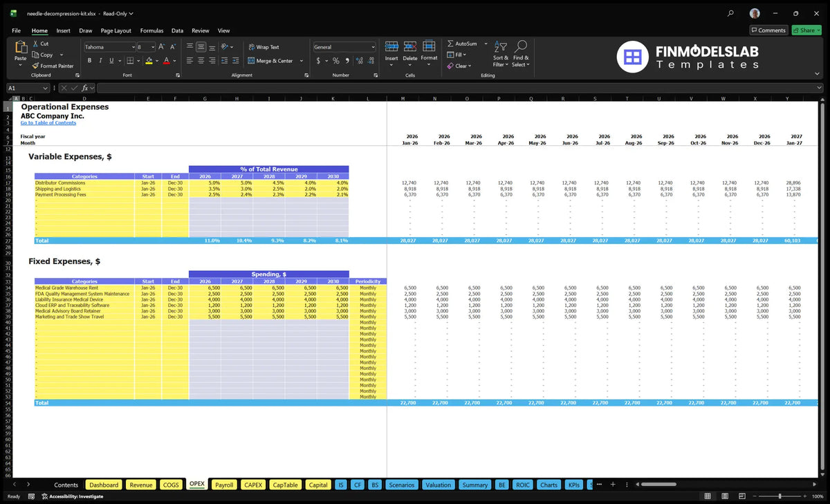Switch to the Valuation sheet tab
The image size is (830, 504).
point(438,485)
